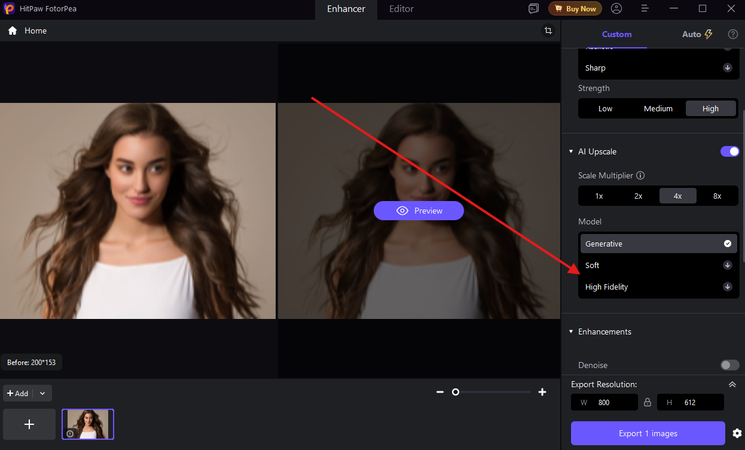The width and height of the screenshot is (745, 450).
Task: Click the status icon on the image thumbnail
Action: tap(70, 433)
